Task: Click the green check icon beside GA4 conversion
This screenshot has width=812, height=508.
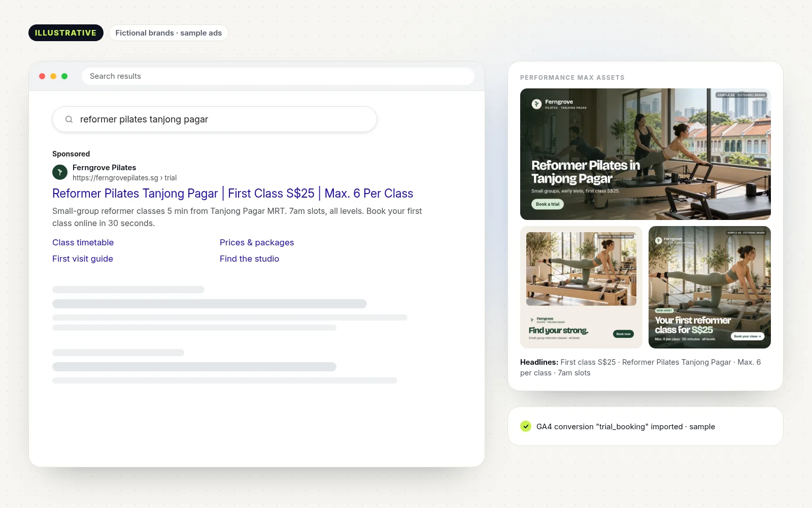Action: (x=526, y=426)
